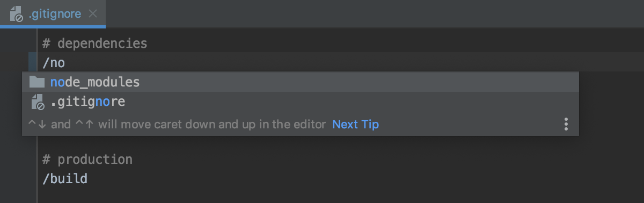The height and width of the screenshot is (203, 644).
Task: Click the gutter beside the '/build' line
Action: (18, 179)
